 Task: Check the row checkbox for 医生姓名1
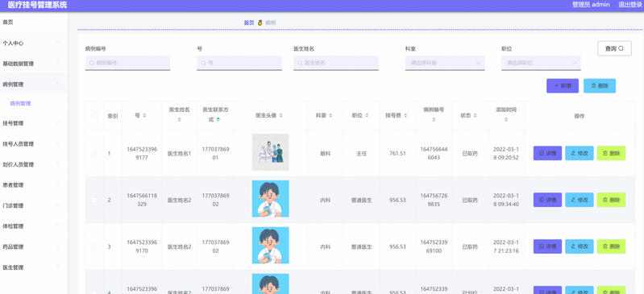coord(94,154)
